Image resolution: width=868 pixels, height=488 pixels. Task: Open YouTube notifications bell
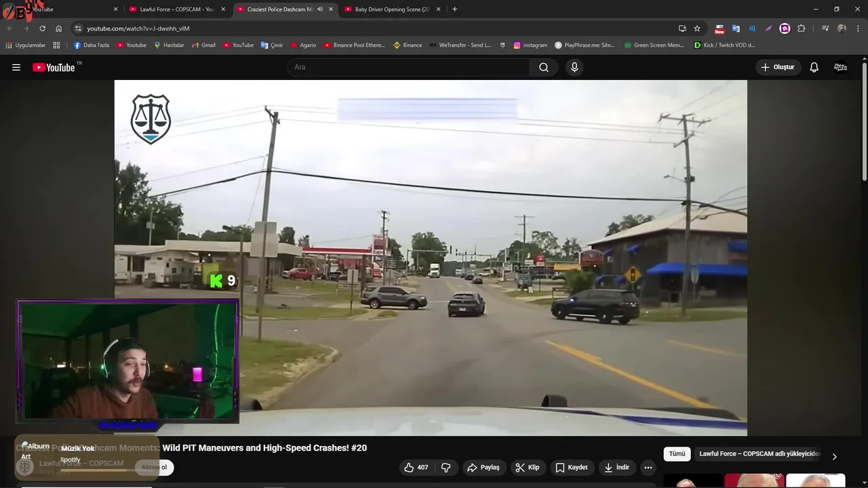pyautogui.click(x=814, y=67)
